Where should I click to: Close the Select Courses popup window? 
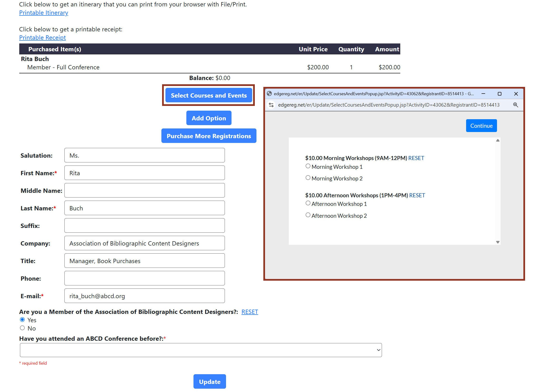[516, 94]
